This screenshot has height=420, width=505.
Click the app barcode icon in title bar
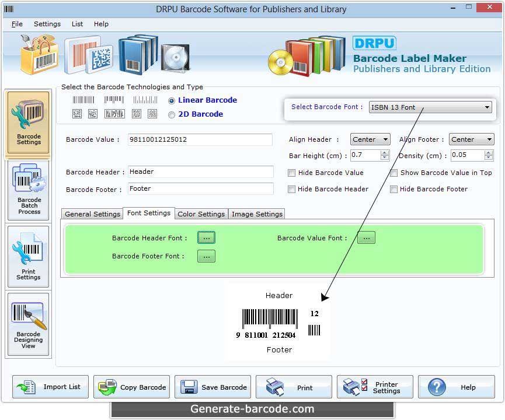9,9
